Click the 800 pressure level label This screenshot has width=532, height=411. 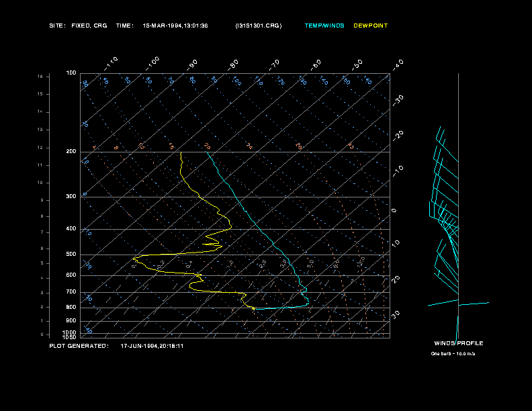[x=71, y=307]
